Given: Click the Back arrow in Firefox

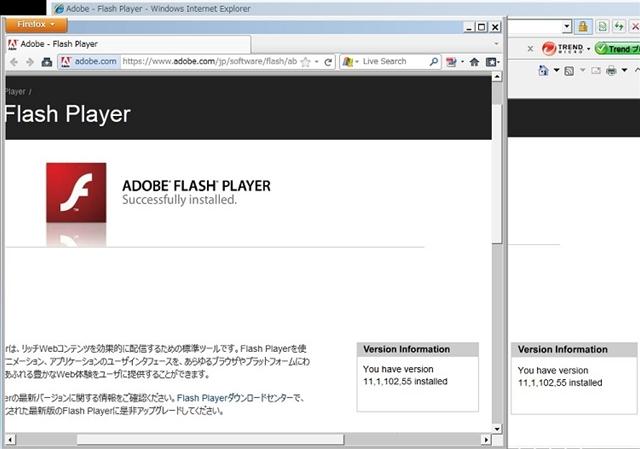Looking at the screenshot, I should (14, 62).
